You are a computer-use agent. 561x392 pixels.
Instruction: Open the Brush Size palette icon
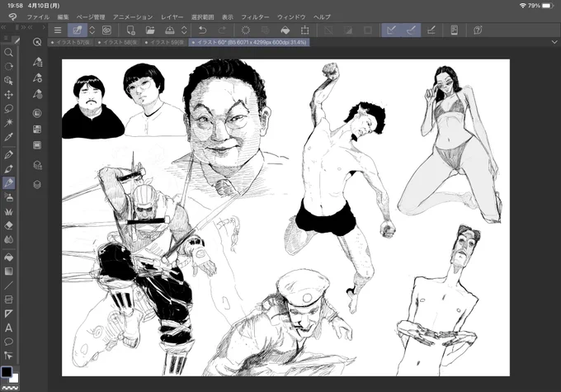(37, 94)
